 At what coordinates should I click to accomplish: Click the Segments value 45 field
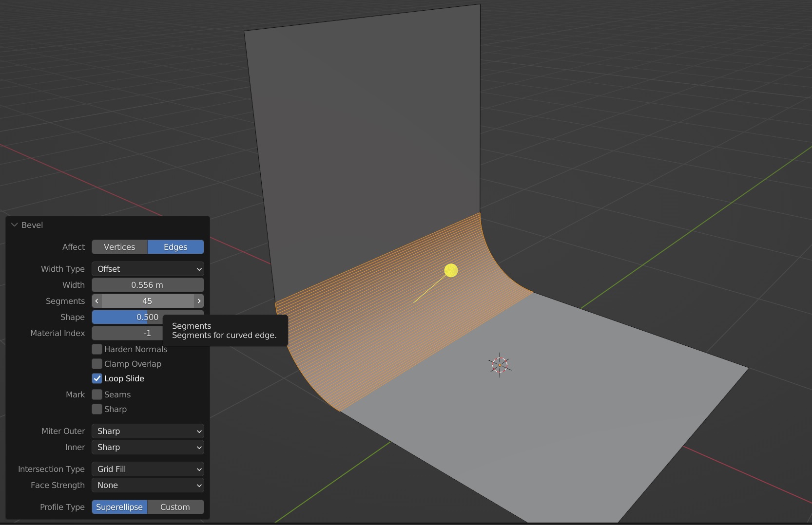[148, 301]
